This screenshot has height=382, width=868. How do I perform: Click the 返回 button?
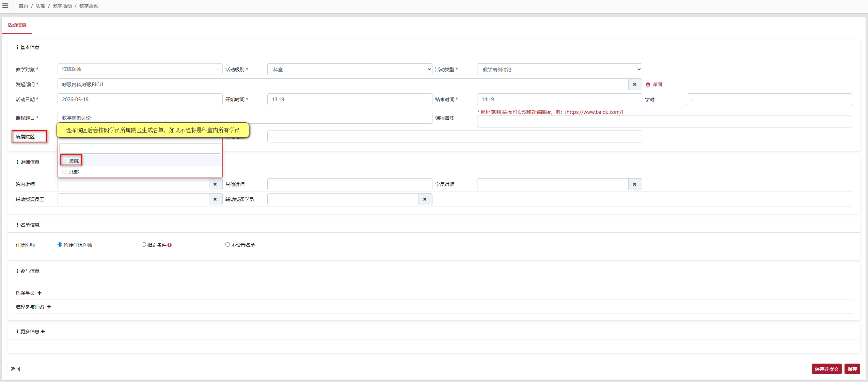click(15, 369)
